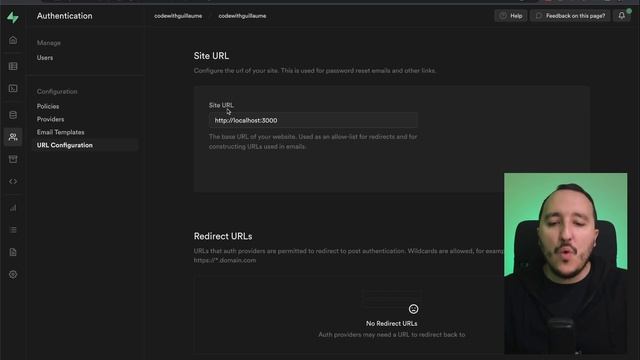This screenshot has height=360, width=640.
Task: Click the Manage section label
Action: coord(49,42)
